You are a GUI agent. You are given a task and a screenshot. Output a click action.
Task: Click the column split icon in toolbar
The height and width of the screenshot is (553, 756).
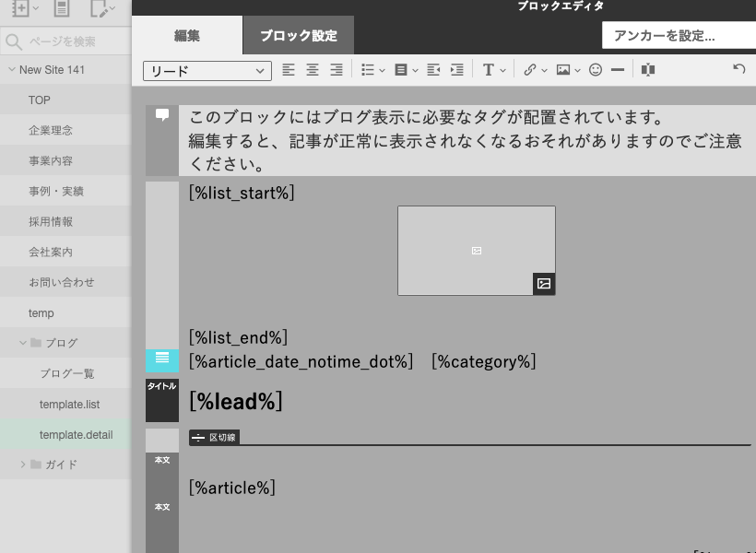(648, 70)
